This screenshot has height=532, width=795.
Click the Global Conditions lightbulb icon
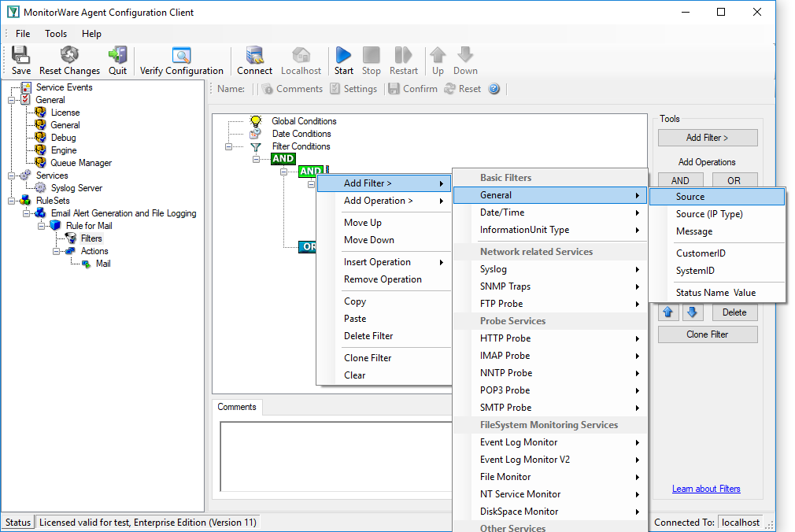click(256, 120)
